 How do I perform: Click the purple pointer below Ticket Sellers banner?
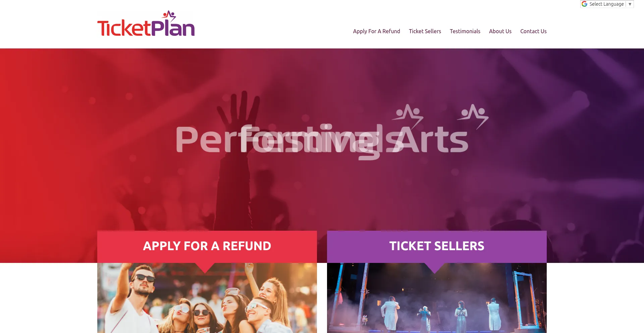click(x=435, y=268)
